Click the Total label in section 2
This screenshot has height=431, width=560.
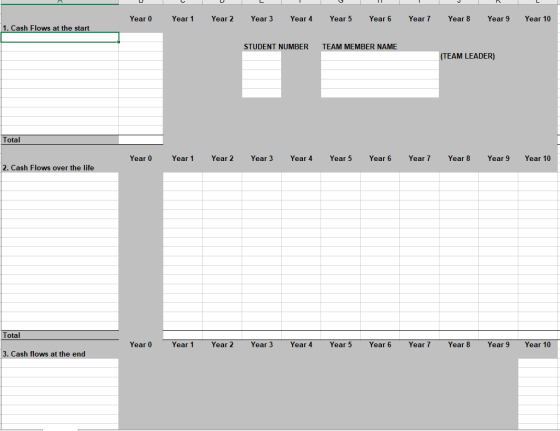click(11, 335)
